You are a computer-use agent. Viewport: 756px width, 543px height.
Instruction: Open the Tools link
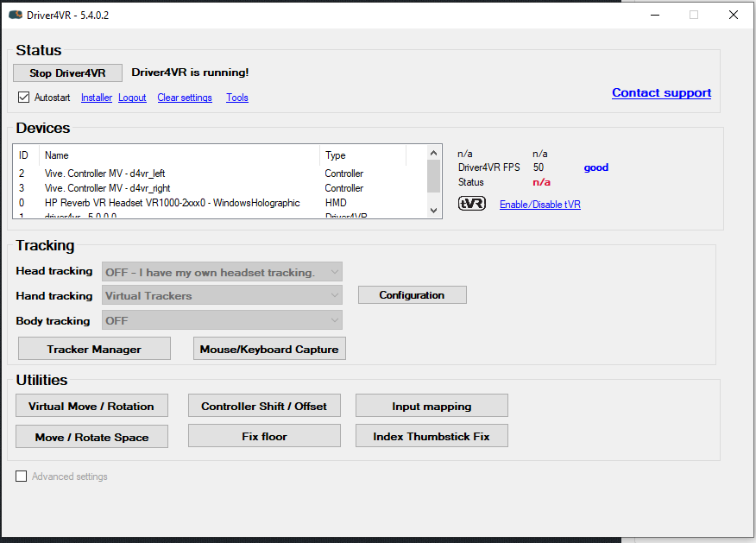point(236,98)
